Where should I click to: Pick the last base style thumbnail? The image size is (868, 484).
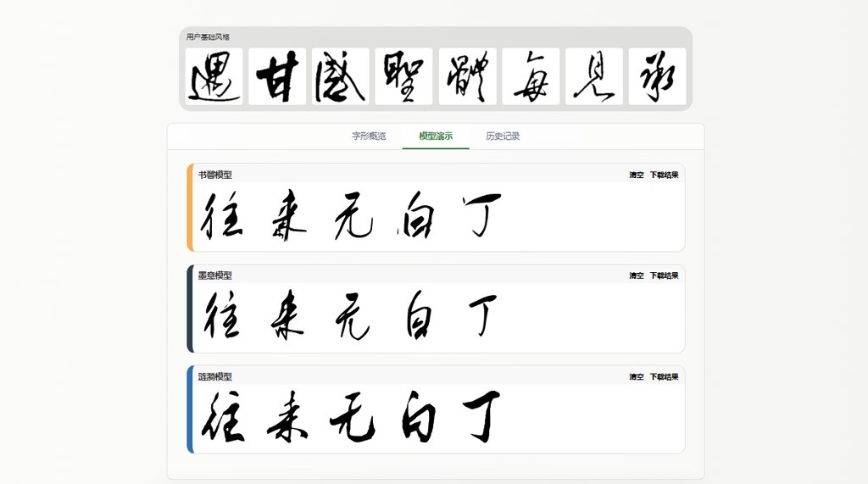tap(658, 76)
